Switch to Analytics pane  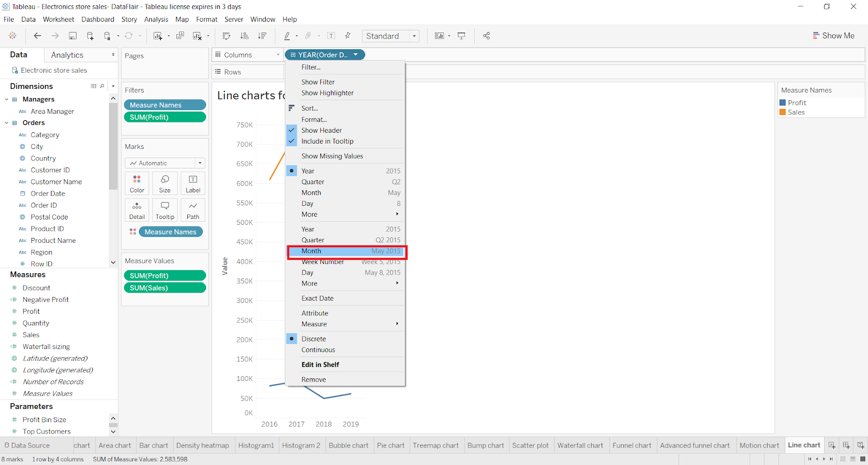click(x=67, y=55)
